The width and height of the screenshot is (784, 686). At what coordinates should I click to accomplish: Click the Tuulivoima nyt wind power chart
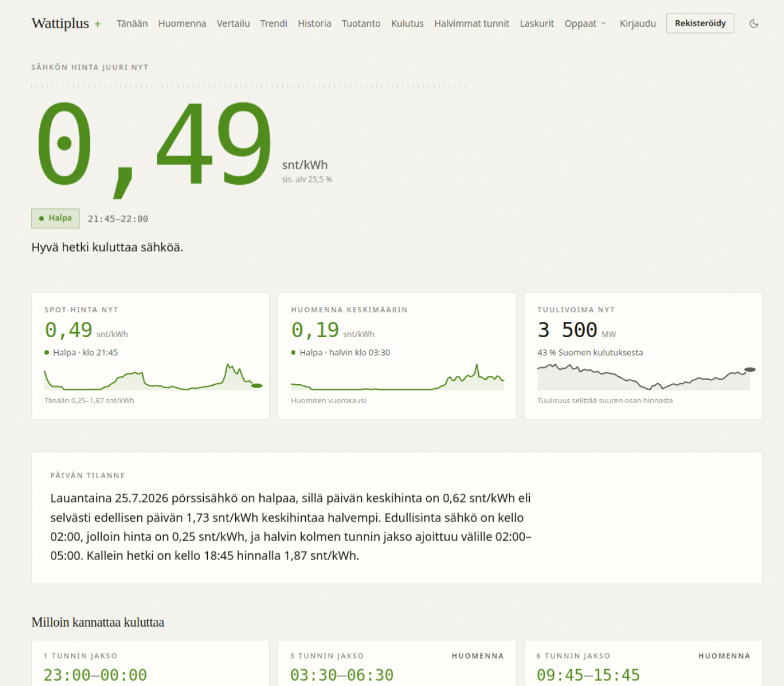coord(647,377)
